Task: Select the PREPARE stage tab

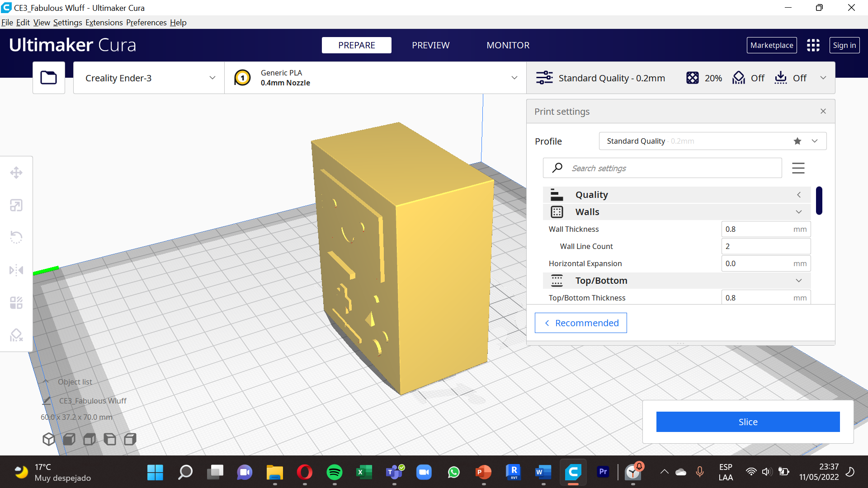Action: (357, 45)
